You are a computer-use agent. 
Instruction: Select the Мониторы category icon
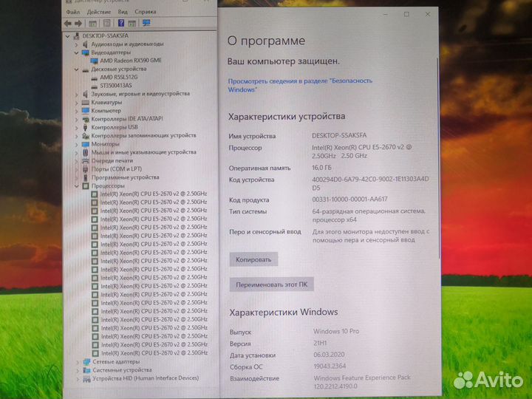tap(86, 144)
